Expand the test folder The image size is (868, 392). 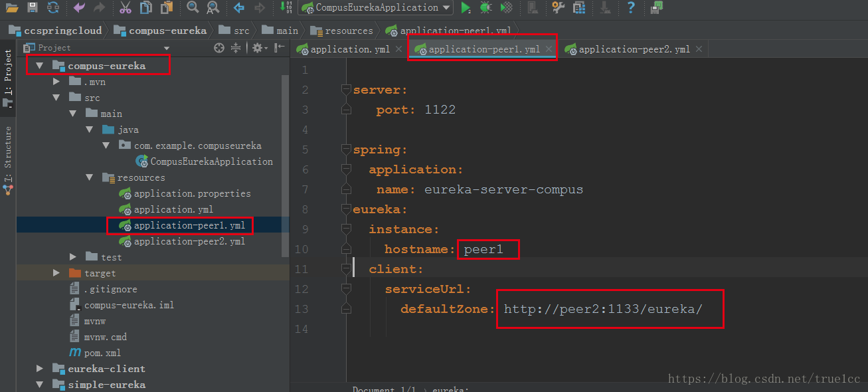pos(73,257)
